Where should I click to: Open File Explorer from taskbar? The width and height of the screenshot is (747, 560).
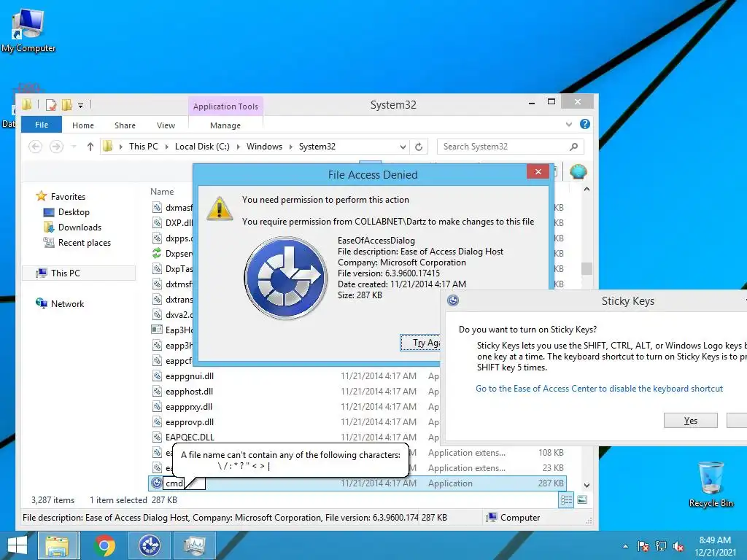(x=57, y=545)
